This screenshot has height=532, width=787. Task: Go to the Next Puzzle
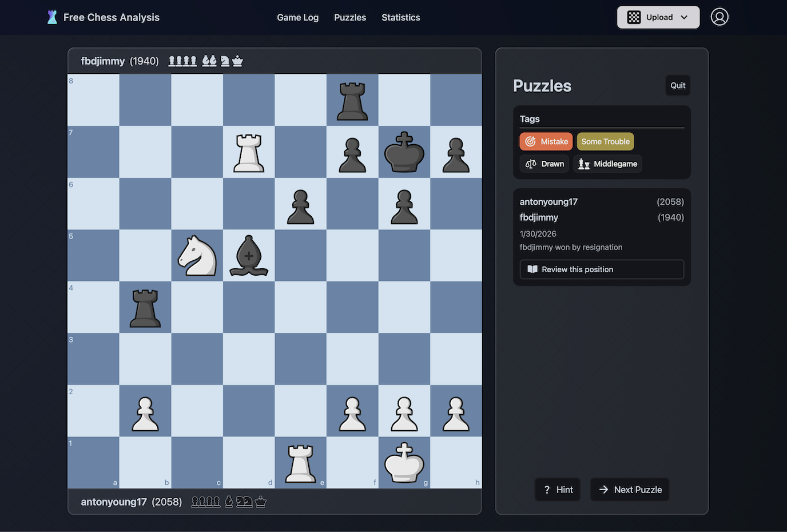coord(630,490)
